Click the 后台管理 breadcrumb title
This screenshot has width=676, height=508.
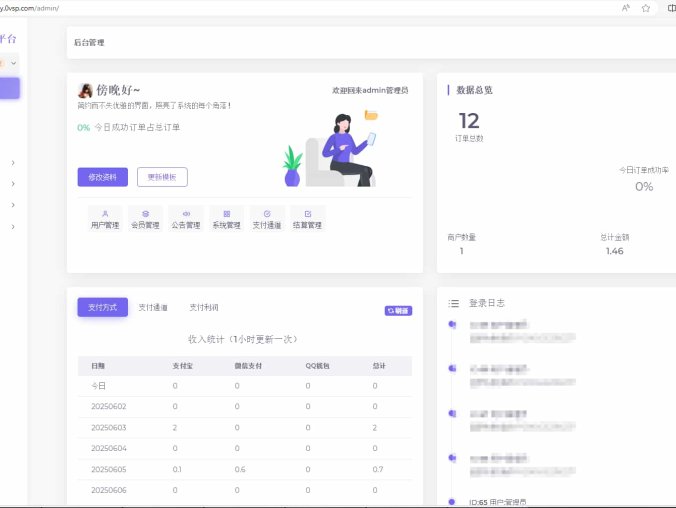[x=89, y=42]
